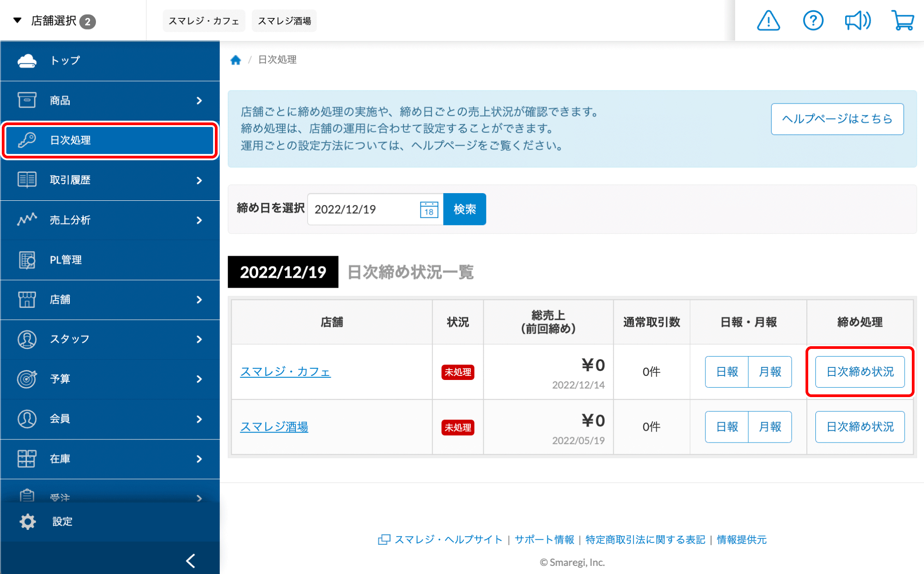Click the 総売上 column header

(548, 322)
